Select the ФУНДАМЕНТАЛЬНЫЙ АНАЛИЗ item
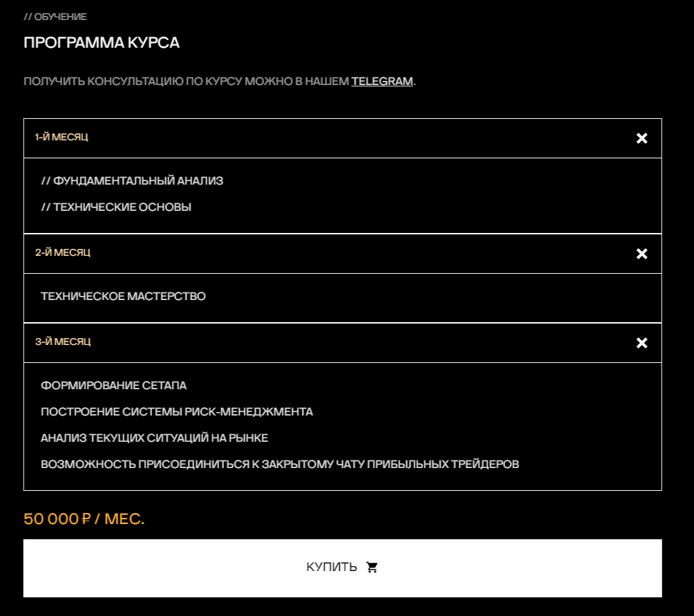This screenshot has height=616, width=694. click(132, 181)
